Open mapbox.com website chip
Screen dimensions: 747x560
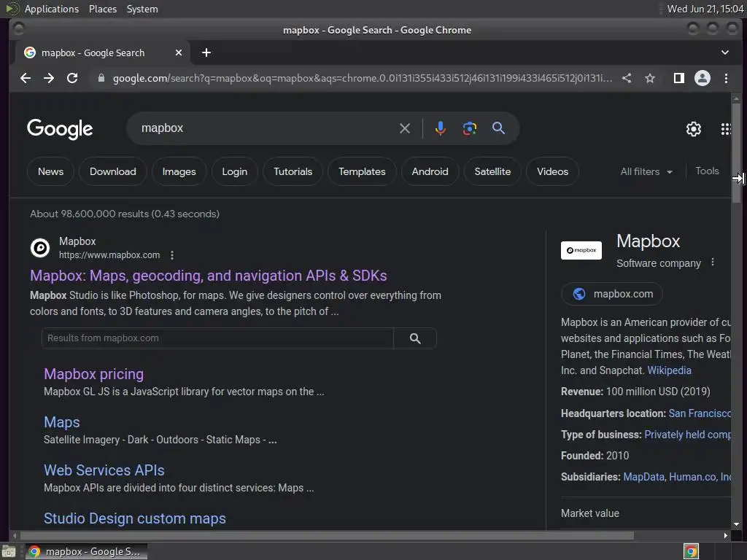coord(612,294)
